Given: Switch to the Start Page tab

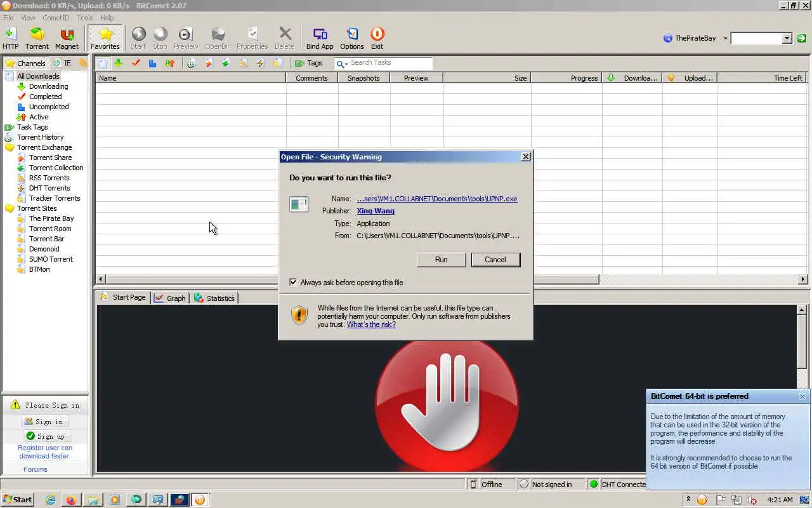Looking at the screenshot, I should (123, 297).
